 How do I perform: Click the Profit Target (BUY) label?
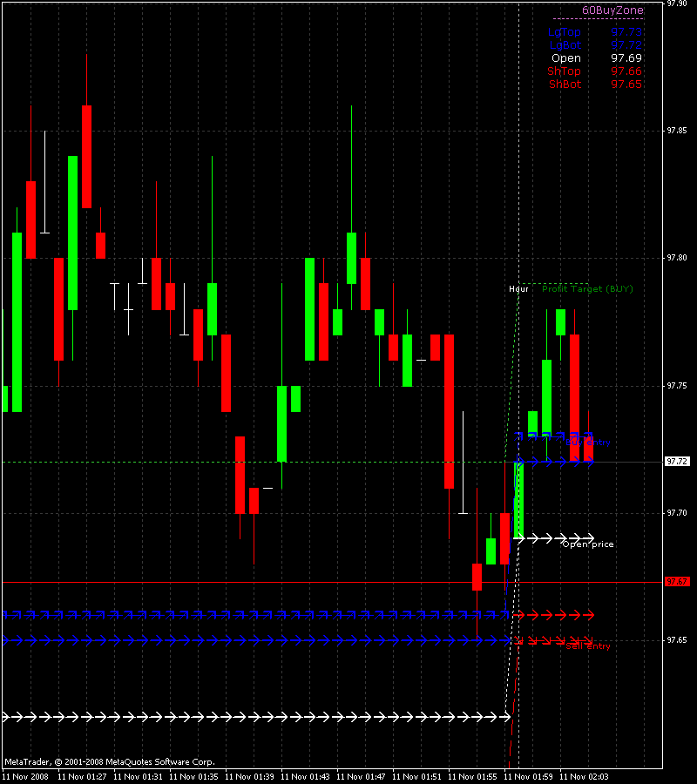click(x=587, y=289)
